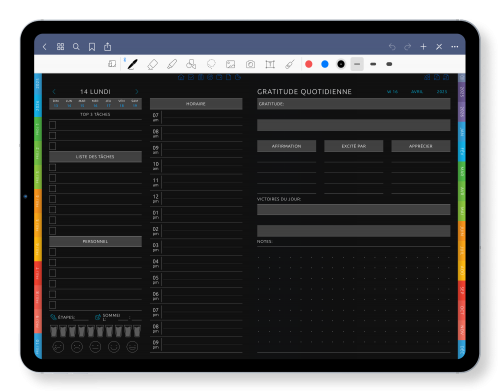
Task: Select the Pen tool in toolbar
Action: click(x=133, y=64)
